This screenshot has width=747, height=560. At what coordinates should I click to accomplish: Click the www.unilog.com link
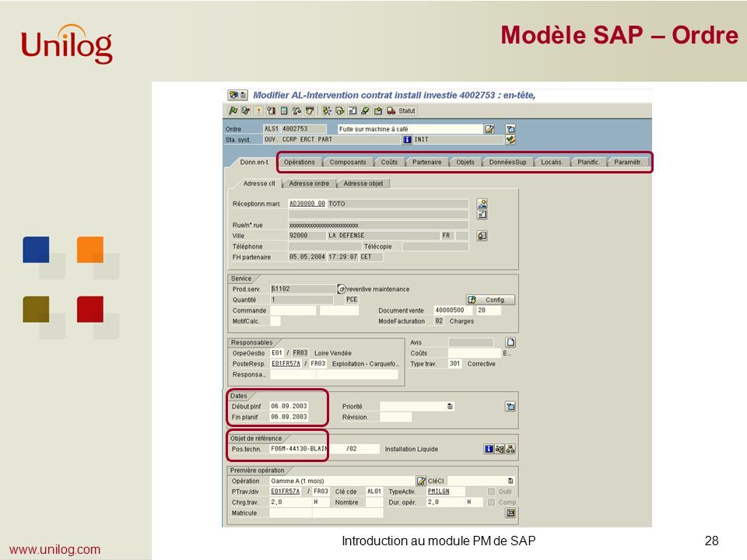tap(54, 550)
